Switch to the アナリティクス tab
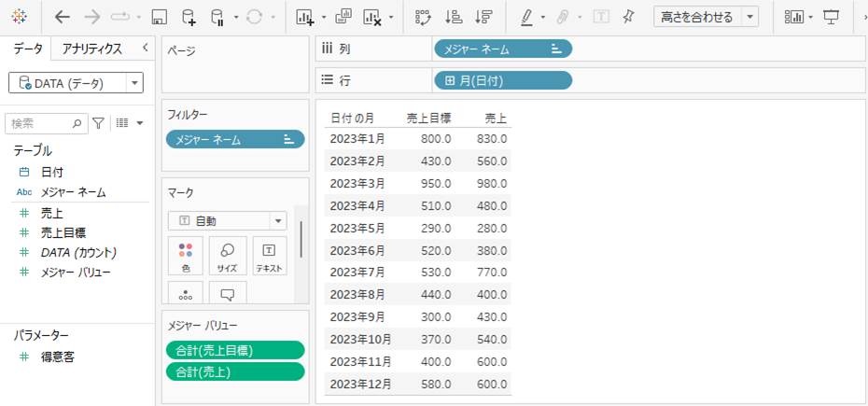 tap(91, 49)
